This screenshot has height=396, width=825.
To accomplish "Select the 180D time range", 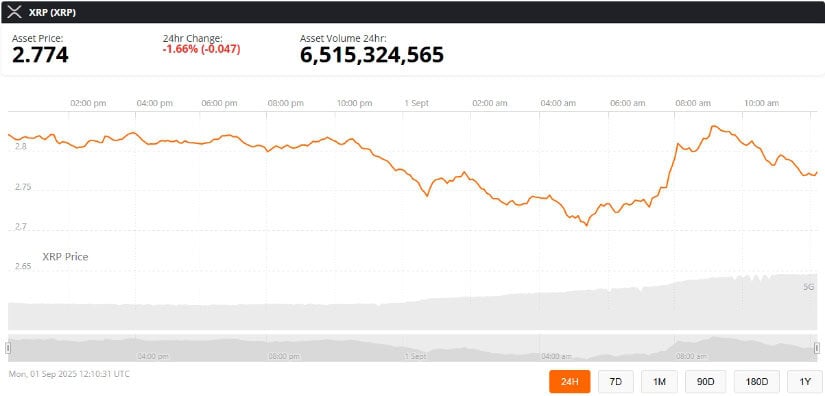I will point(757,382).
